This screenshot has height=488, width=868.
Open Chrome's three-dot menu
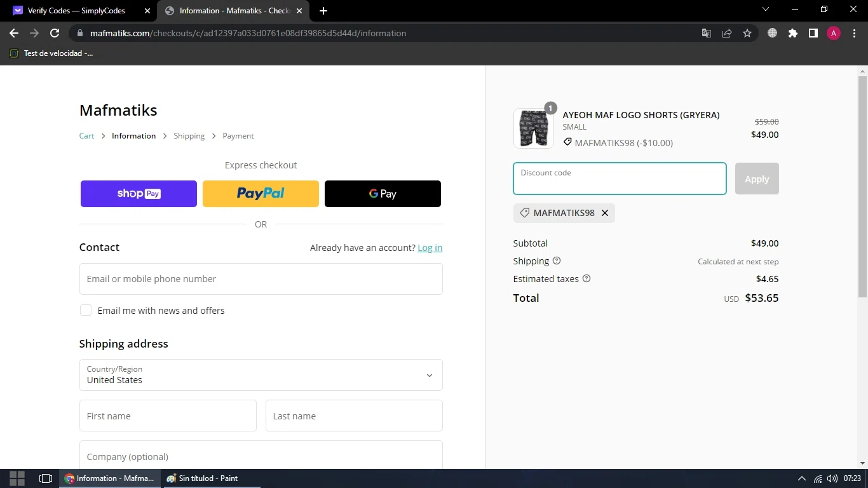[853, 33]
